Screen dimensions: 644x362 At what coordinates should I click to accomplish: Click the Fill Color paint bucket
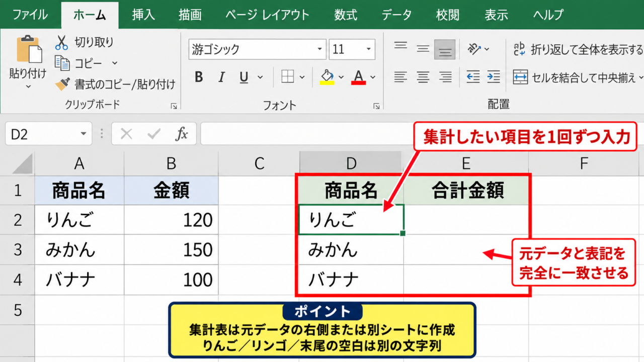point(327,77)
